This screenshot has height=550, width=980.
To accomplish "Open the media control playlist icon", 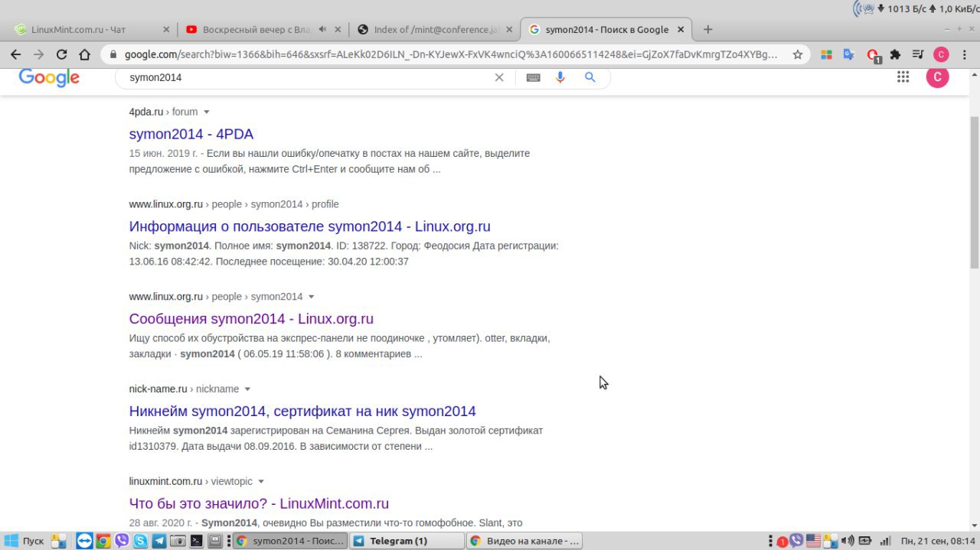I will pyautogui.click(x=918, y=54).
